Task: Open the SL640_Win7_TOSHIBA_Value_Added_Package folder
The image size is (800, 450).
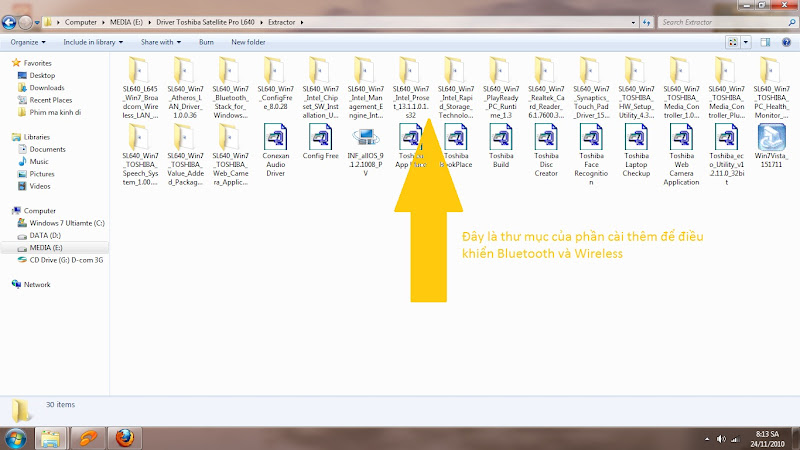Action: coord(185,155)
